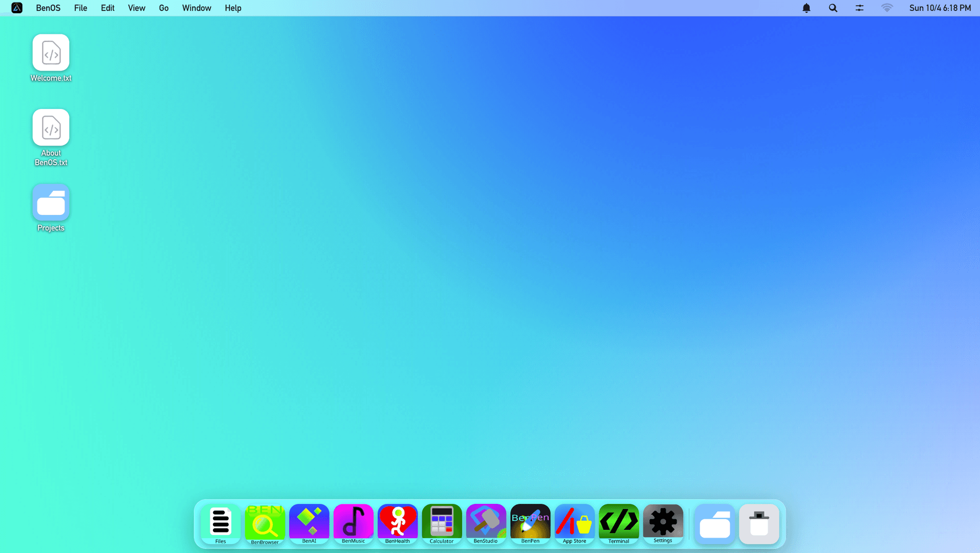Open the folder icon in dock
This screenshot has height=553, width=980.
pos(715,524)
